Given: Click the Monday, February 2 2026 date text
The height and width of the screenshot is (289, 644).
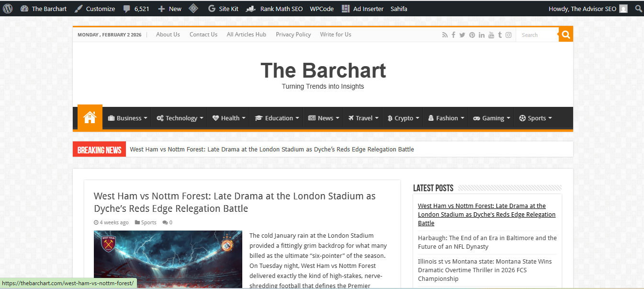Looking at the screenshot, I should tap(110, 35).
